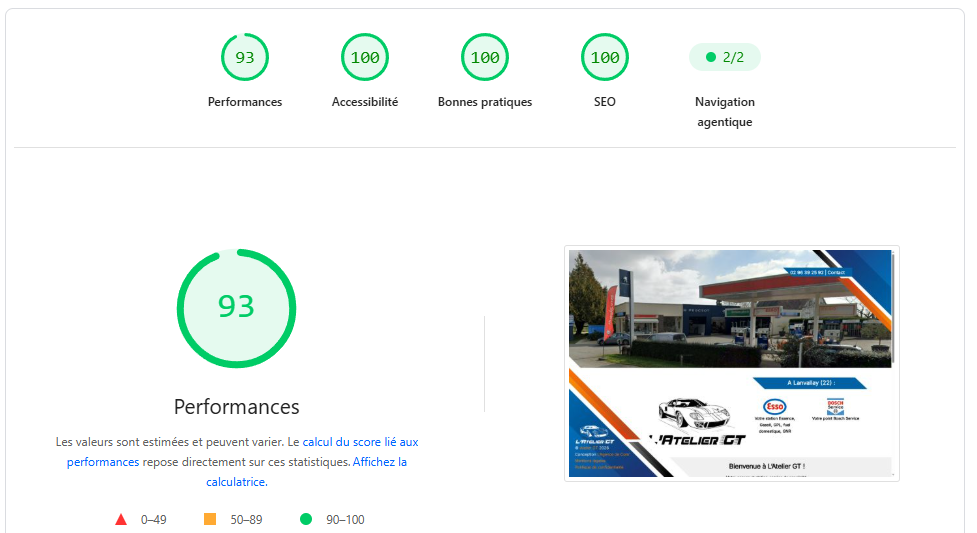The height and width of the screenshot is (533, 977).
Task: Click the SEO 100 score gauge
Action: (605, 57)
